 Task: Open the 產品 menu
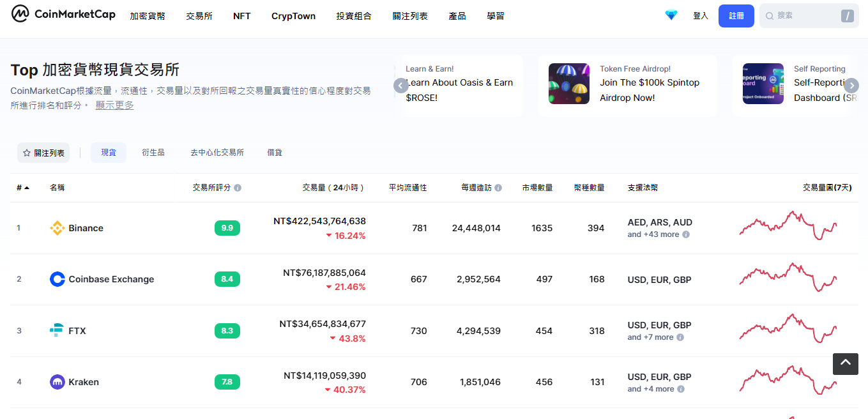click(457, 16)
